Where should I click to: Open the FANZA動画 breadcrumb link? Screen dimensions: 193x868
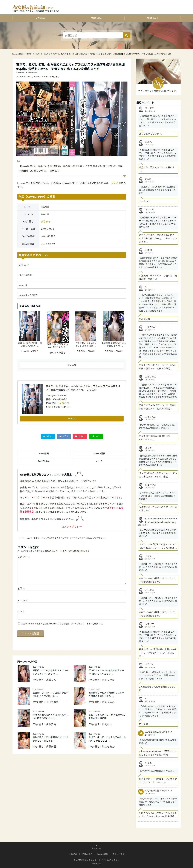(18, 54)
